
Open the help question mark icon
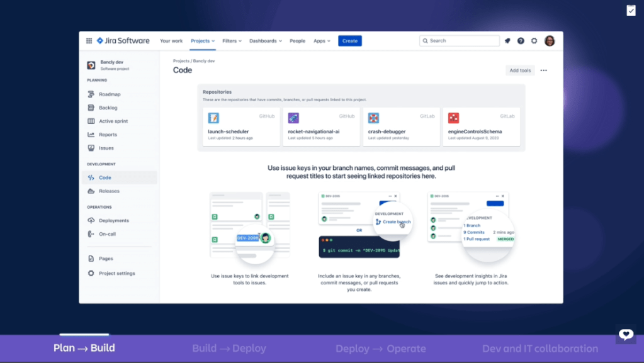tap(521, 41)
